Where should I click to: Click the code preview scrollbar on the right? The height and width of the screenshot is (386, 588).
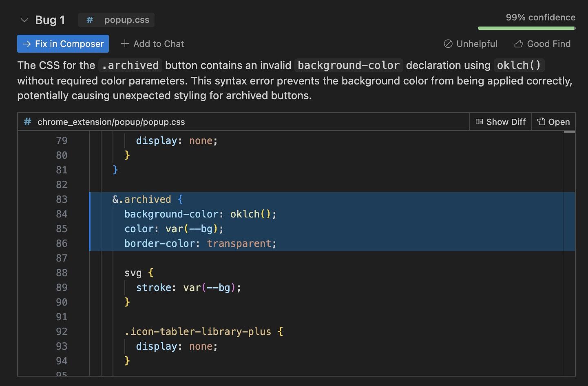click(569, 253)
